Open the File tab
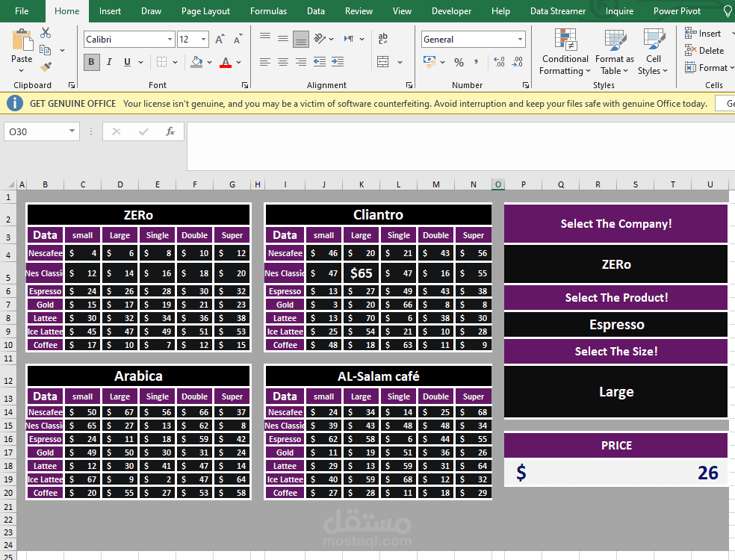735x560 pixels. (22, 10)
